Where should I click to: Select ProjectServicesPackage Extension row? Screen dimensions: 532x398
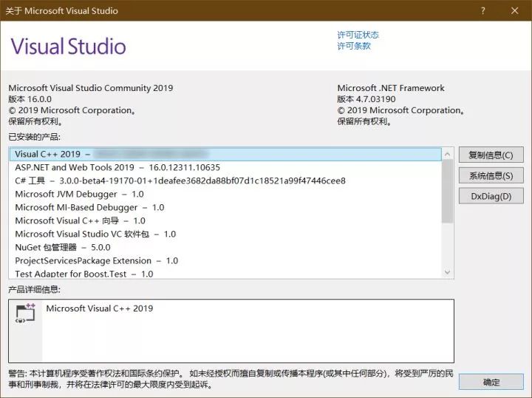[x=225, y=261]
